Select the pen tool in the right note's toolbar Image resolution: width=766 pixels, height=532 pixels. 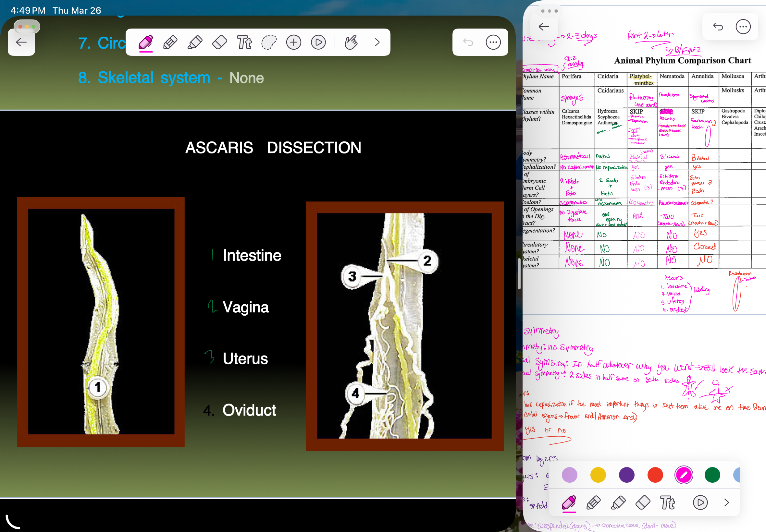pyautogui.click(x=569, y=503)
